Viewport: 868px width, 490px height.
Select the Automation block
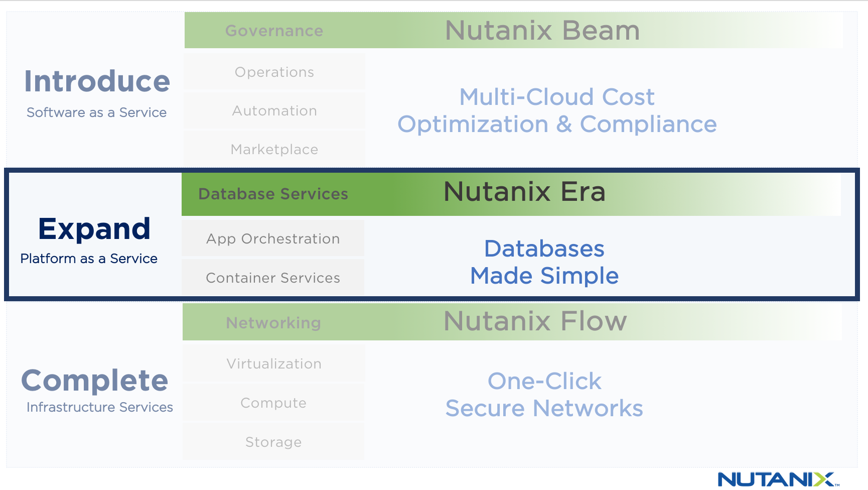274,111
